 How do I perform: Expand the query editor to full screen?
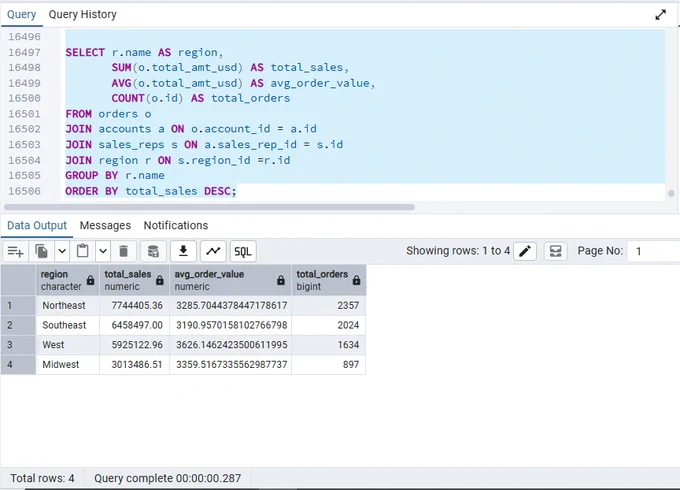(x=660, y=15)
